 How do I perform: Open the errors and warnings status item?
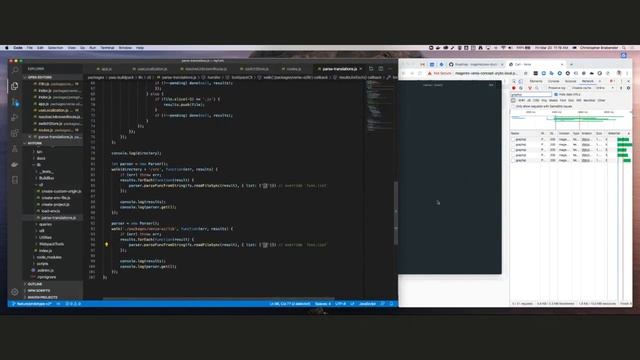point(73,304)
